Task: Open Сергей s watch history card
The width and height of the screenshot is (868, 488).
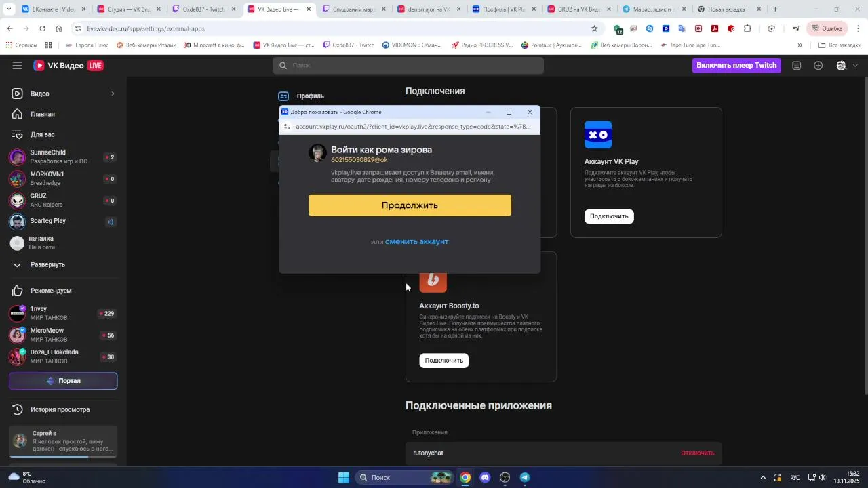Action: click(63, 441)
